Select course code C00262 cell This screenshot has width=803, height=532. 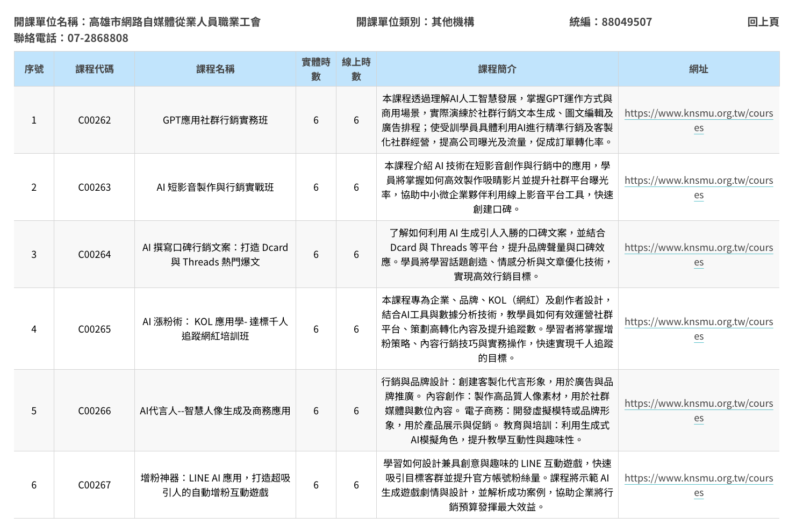[94, 120]
